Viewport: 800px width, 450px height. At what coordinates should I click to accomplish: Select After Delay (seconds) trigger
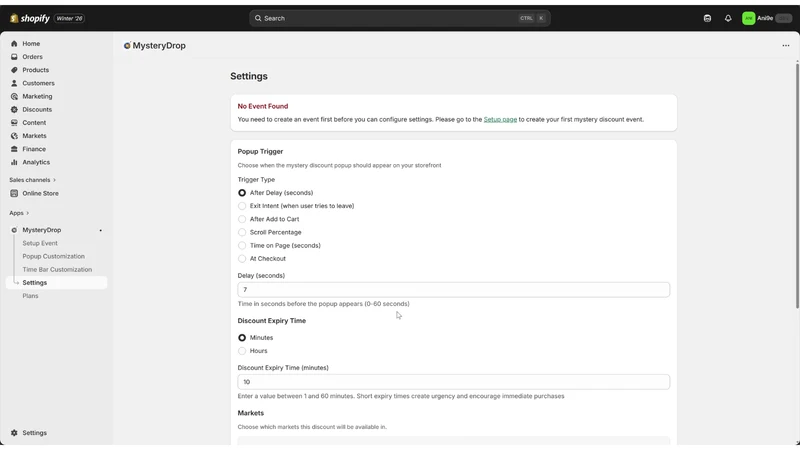point(242,193)
